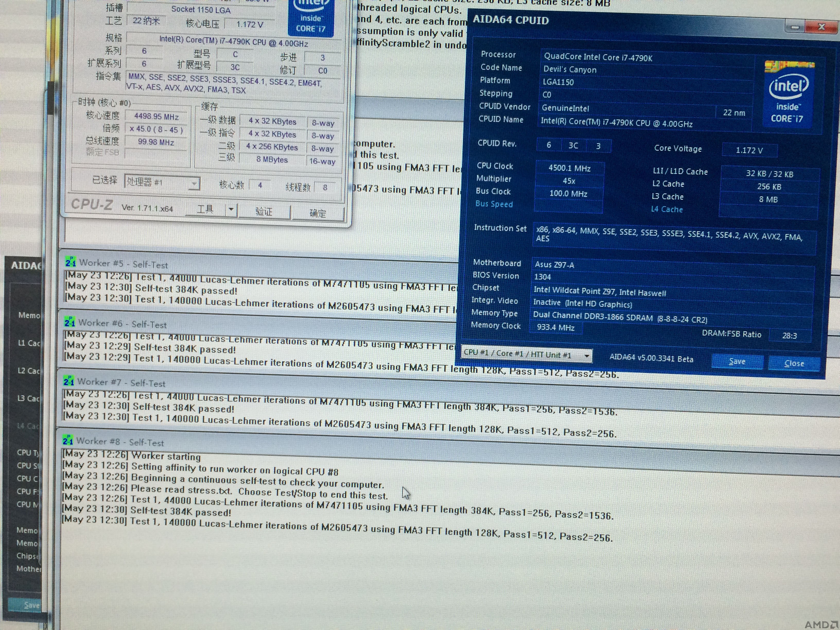Click the Core Voltage value 1.172 V in AIDA64

point(749,150)
